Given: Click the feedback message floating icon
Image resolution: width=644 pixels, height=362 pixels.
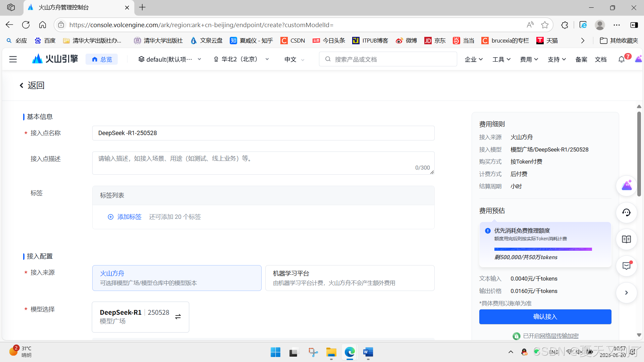Looking at the screenshot, I should click(x=626, y=266).
